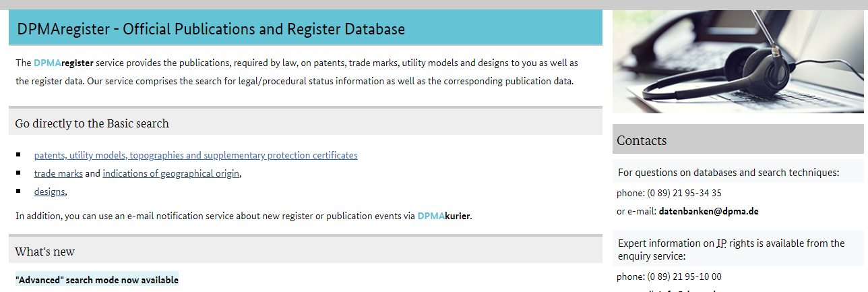Open the designs basic search link
868x292 pixels.
pos(49,192)
